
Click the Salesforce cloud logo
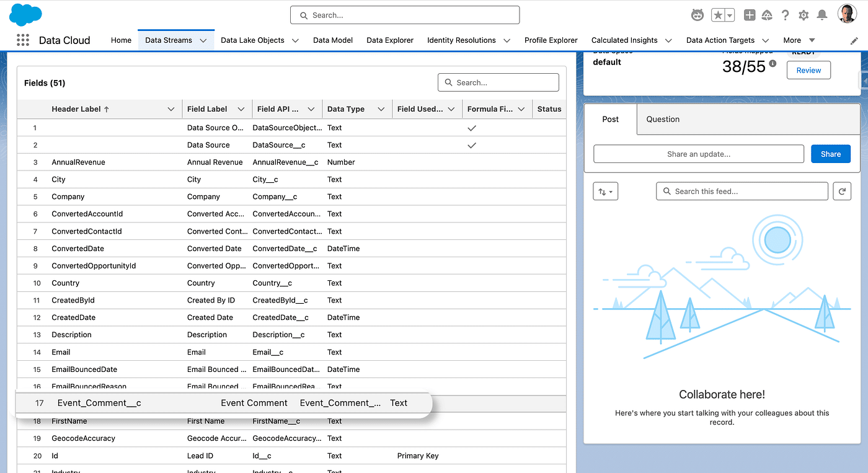pyautogui.click(x=25, y=14)
